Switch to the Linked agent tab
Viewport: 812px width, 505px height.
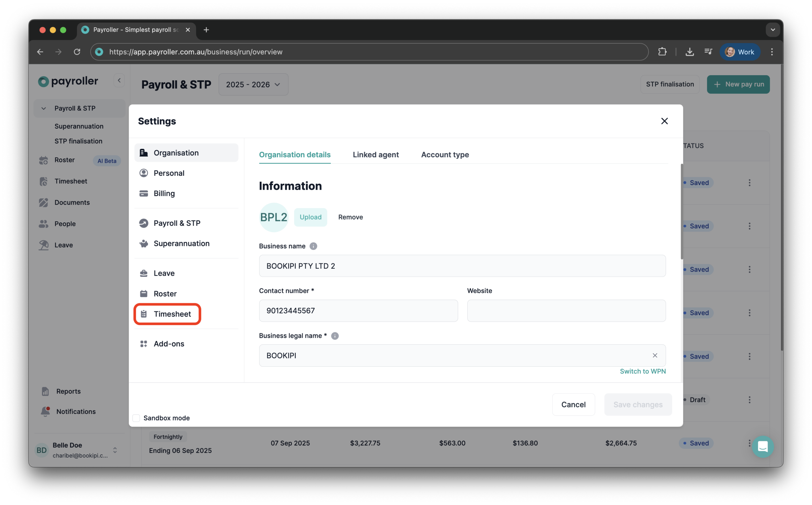point(376,154)
